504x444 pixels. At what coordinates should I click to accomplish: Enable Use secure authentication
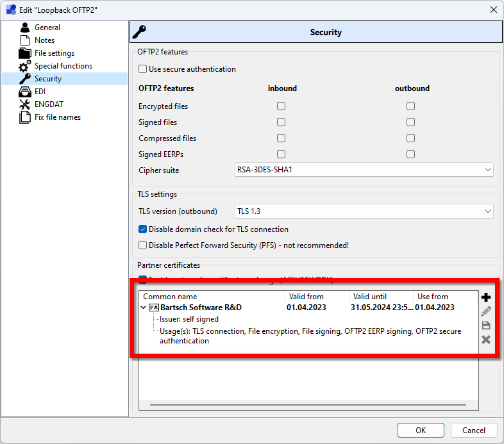[143, 69]
